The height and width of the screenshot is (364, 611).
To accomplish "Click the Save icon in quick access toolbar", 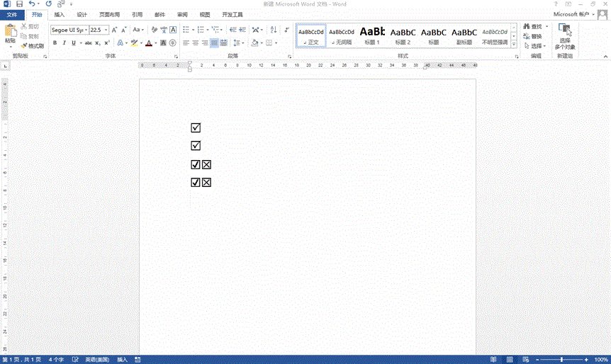I will coord(19,4).
